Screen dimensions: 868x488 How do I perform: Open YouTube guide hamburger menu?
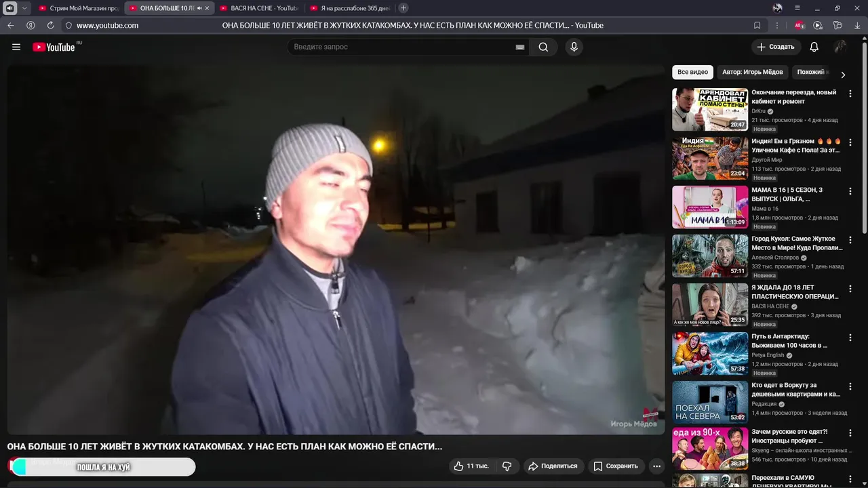pyautogui.click(x=16, y=47)
